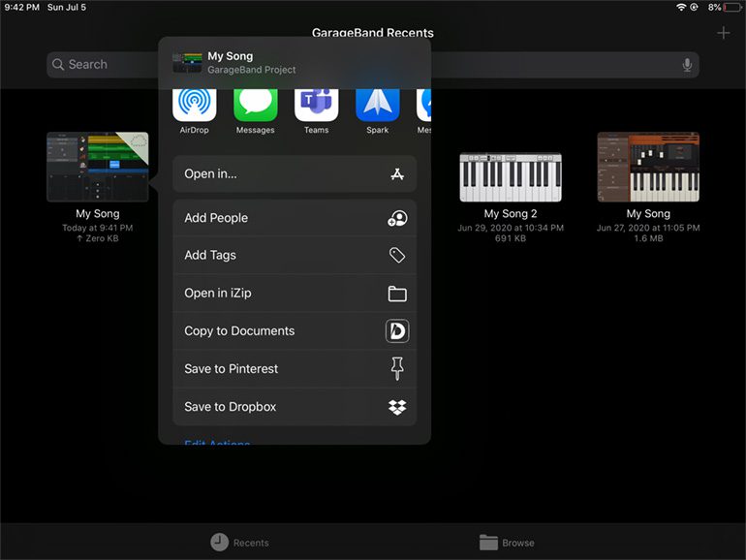Tap the App Store icon beside Open in
The width and height of the screenshot is (746, 560).
click(397, 174)
